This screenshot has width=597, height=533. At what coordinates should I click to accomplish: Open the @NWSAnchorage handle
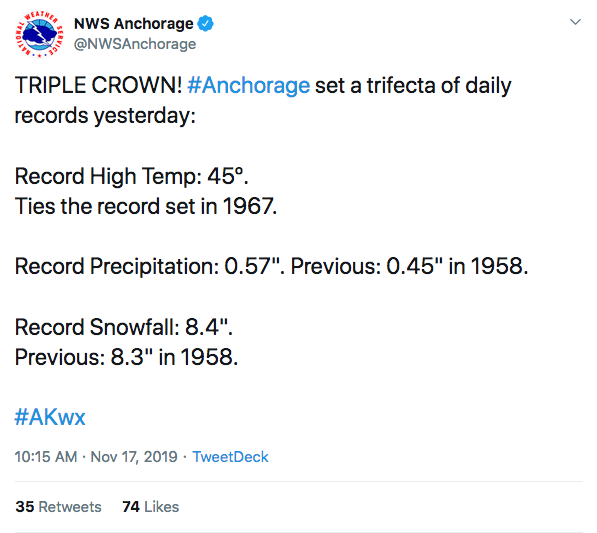(x=135, y=44)
